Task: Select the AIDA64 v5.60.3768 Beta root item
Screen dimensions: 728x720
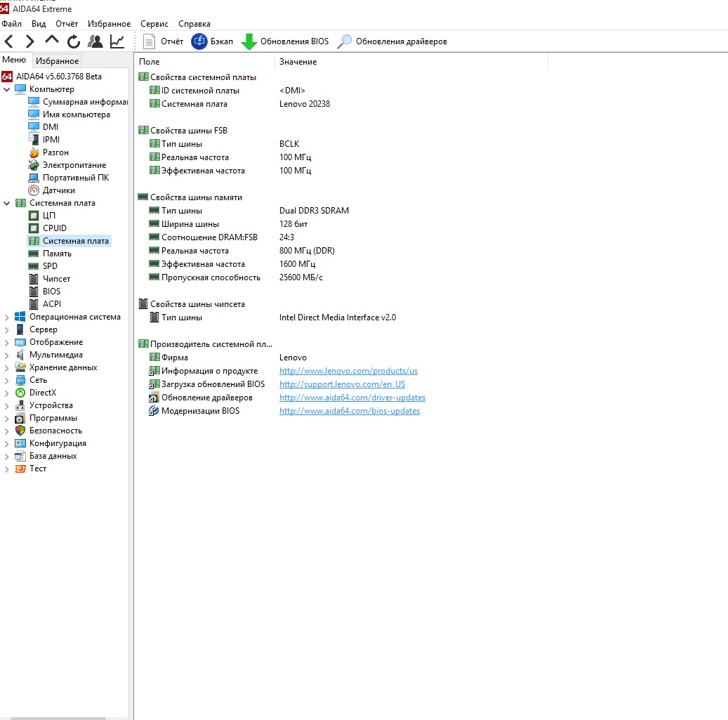Action: click(x=51, y=76)
